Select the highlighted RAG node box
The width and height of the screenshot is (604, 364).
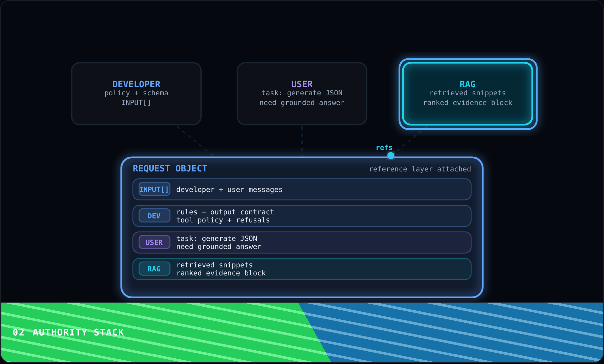[468, 94]
